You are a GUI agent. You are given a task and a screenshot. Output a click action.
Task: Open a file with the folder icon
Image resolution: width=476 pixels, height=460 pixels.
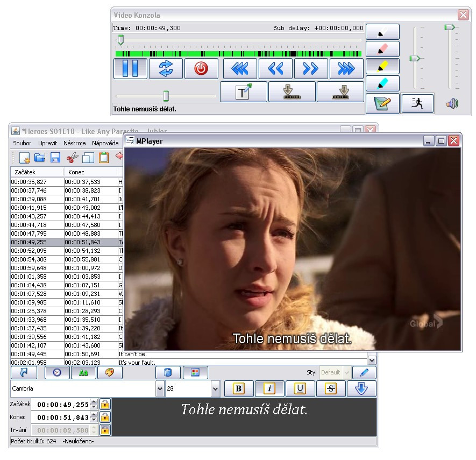coord(40,158)
